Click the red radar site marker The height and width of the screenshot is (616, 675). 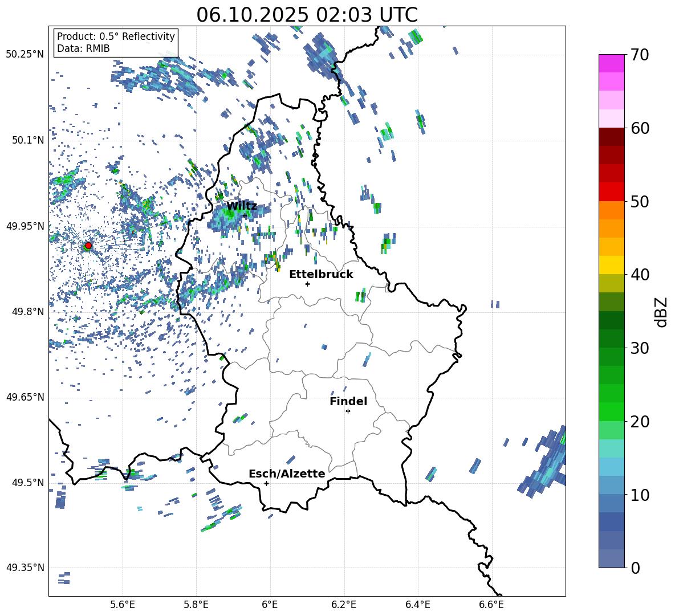[88, 246]
